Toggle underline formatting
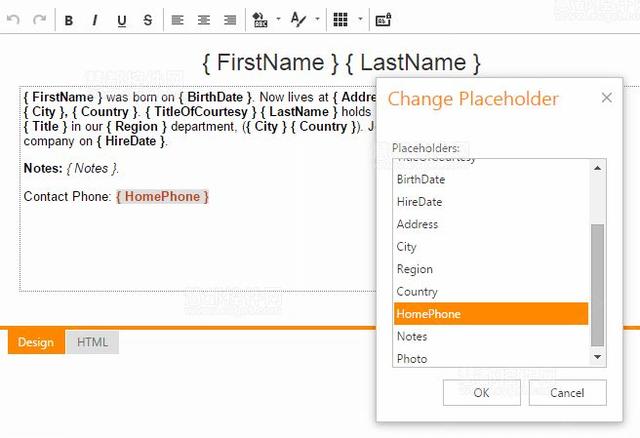This screenshot has height=438, width=640. (122, 20)
